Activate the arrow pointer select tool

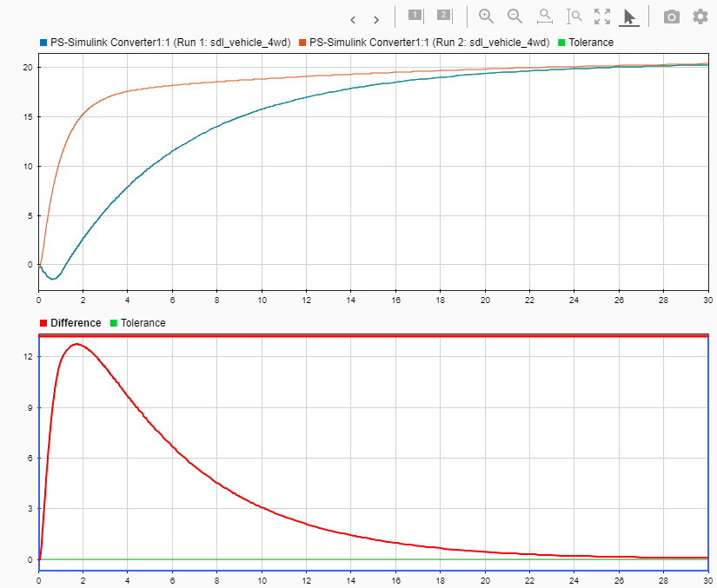629,17
